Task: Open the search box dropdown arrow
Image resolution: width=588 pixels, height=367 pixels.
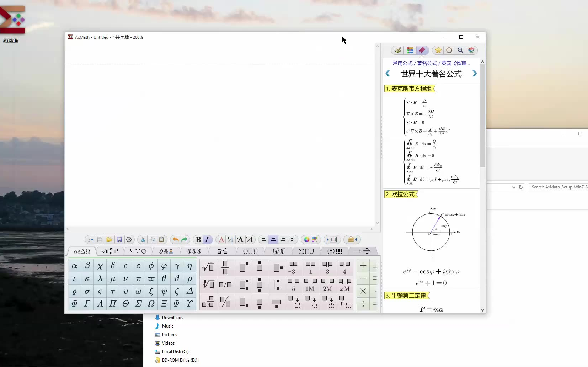Action: (513, 187)
